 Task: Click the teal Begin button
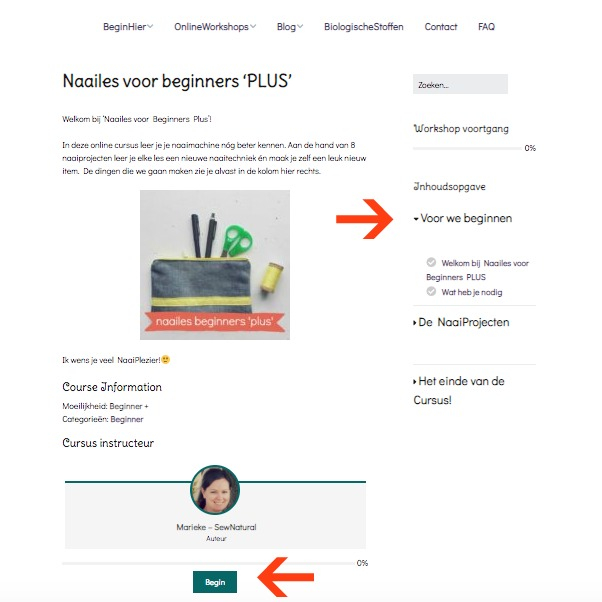[x=215, y=582]
